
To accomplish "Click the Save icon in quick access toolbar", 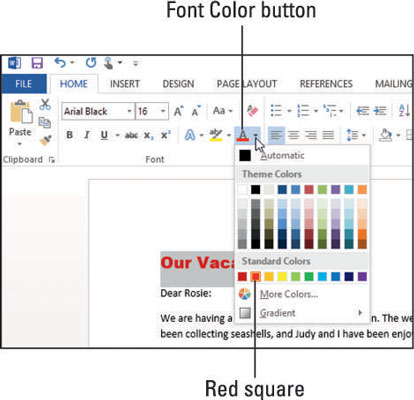I will 37,63.
